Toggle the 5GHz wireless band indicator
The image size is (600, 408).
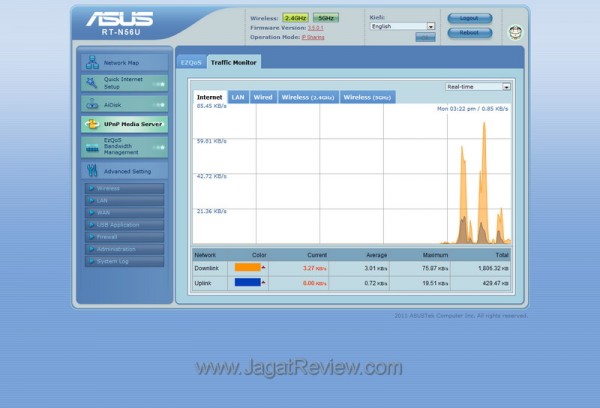click(x=326, y=18)
